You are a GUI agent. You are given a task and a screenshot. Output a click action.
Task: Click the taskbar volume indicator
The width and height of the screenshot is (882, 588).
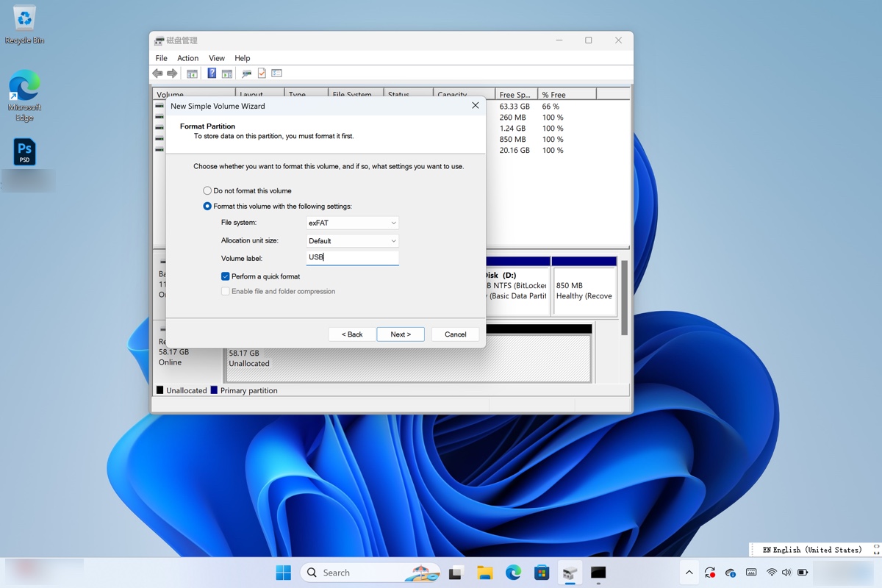786,572
